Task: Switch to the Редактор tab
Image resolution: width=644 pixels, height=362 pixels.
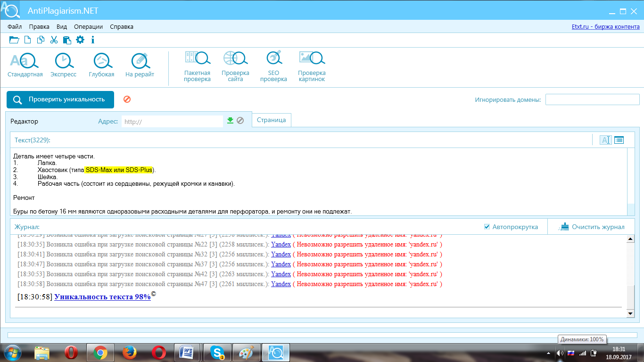Action: pyautogui.click(x=25, y=121)
